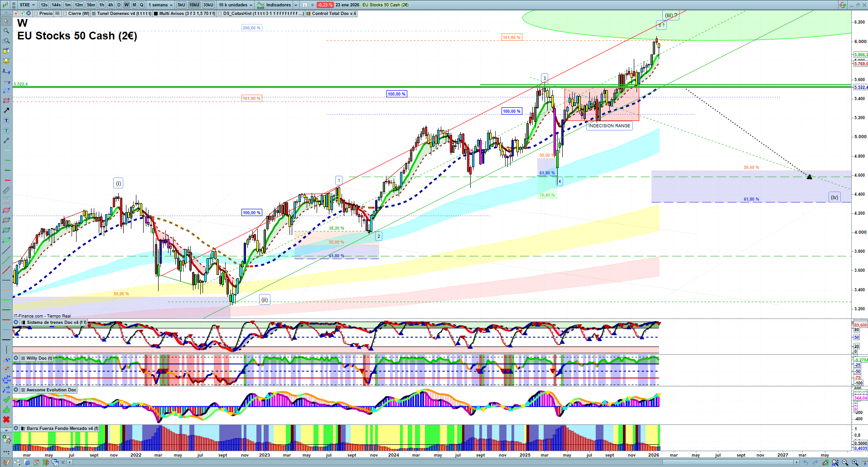This screenshot has width=868, height=467.
Task: Switch to the 1h timeframe
Action: click(101, 5)
